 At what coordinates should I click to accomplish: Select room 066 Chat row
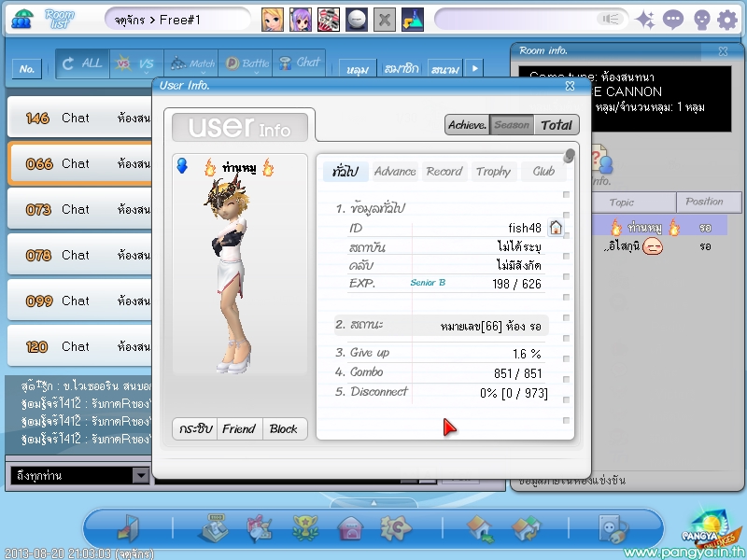(80, 163)
